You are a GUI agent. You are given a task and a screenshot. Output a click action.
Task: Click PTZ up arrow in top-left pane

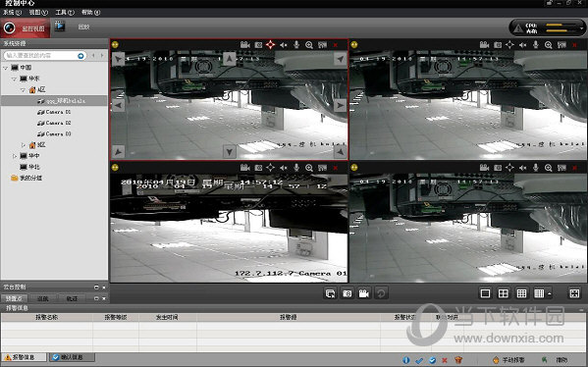click(230, 59)
